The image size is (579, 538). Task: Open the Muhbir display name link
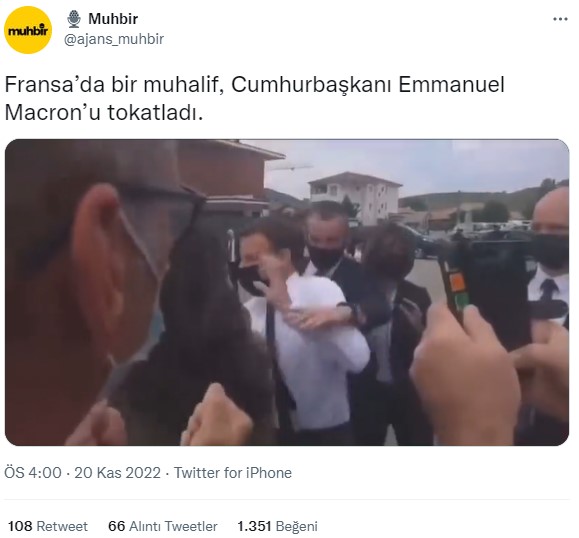click(x=113, y=19)
